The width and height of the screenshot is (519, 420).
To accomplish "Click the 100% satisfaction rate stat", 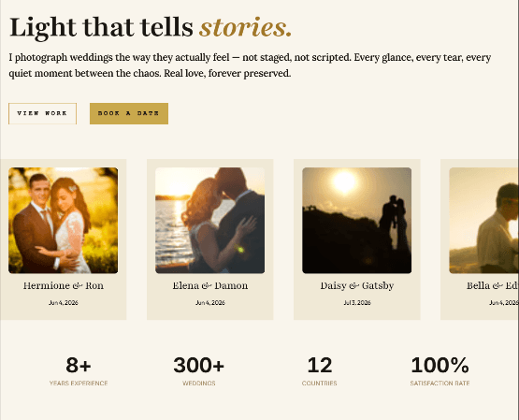I will pyautogui.click(x=440, y=371).
